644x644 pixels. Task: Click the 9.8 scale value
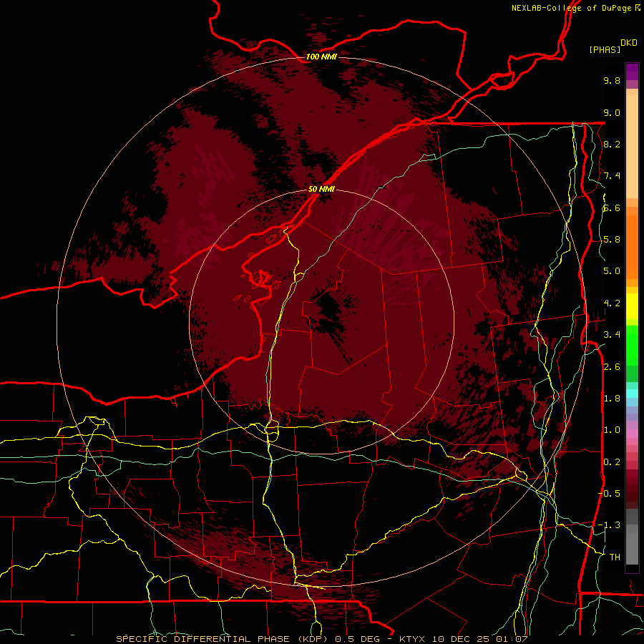coord(612,80)
